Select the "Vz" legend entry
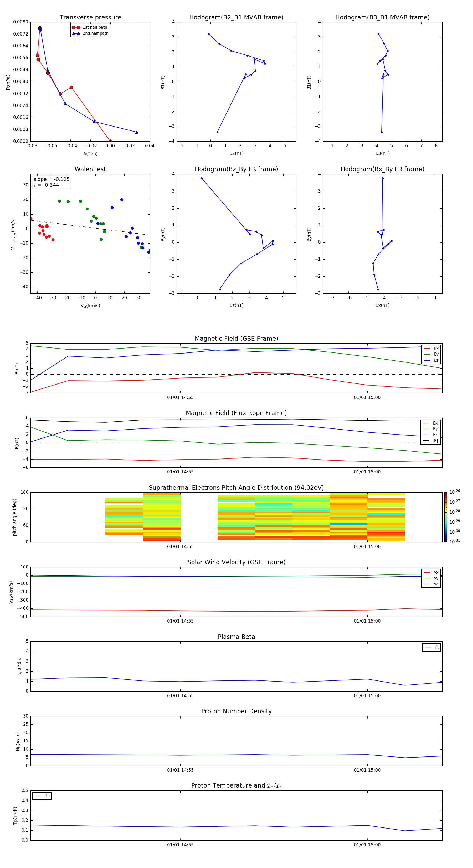Screen dimensions: 473x868 pos(431,584)
